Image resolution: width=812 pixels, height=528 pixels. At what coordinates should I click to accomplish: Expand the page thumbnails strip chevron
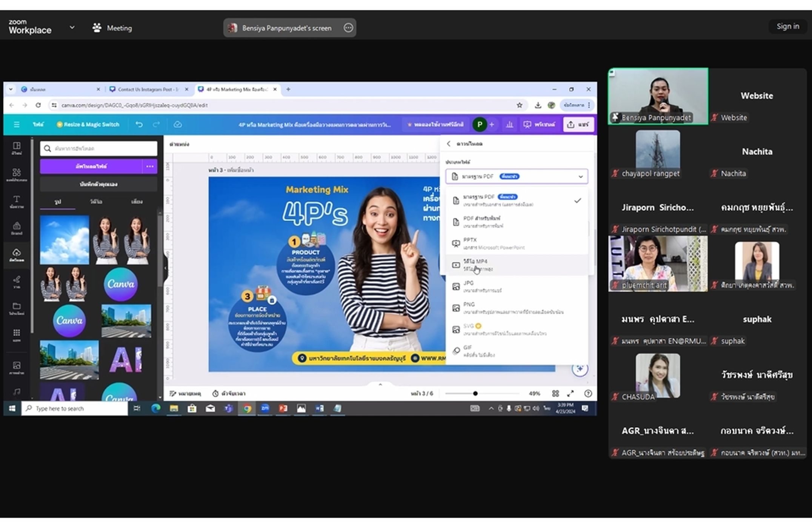(x=380, y=384)
